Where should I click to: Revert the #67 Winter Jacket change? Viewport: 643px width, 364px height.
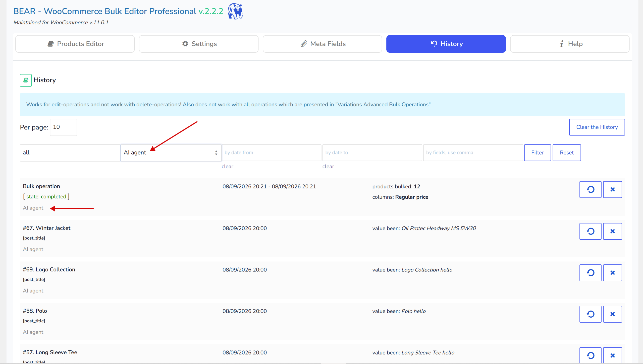tap(590, 231)
